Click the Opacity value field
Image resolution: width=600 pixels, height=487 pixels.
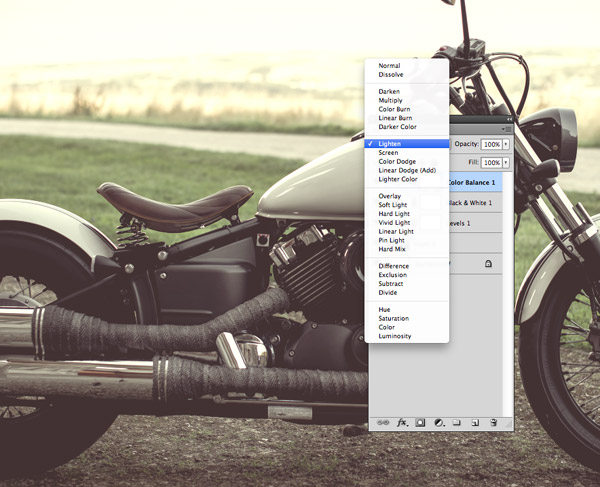[x=491, y=144]
